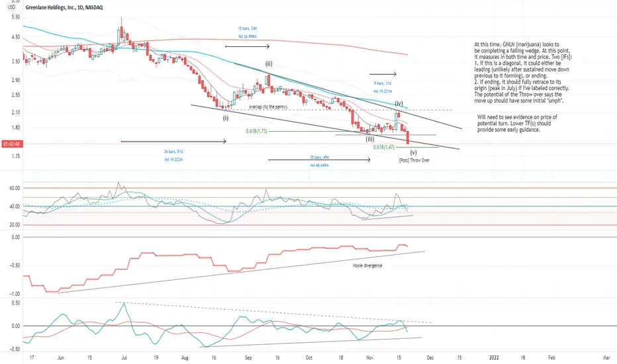617x364 pixels.
Task: Click the -1.00 indicator axis label
Action: click(x=15, y=294)
